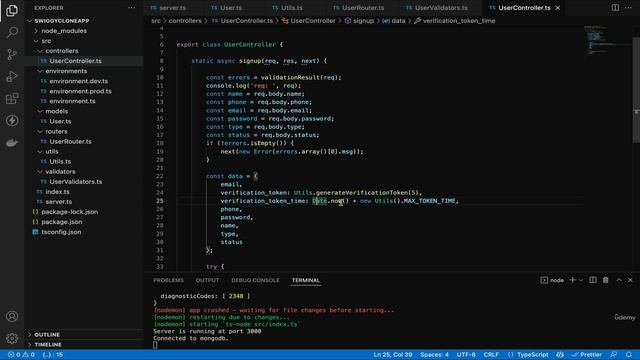The image size is (640, 360).
Task: Open the OUTPUT panel tab
Action: pos(207,280)
